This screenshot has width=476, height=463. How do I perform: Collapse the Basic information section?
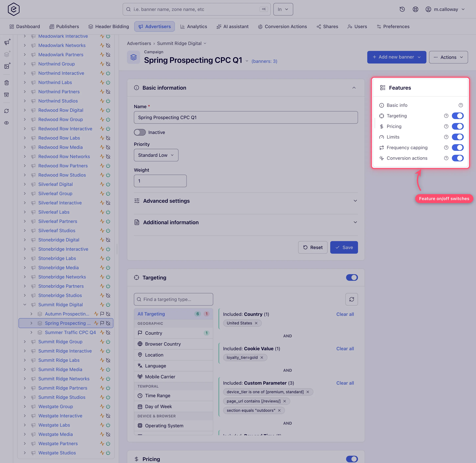click(354, 88)
